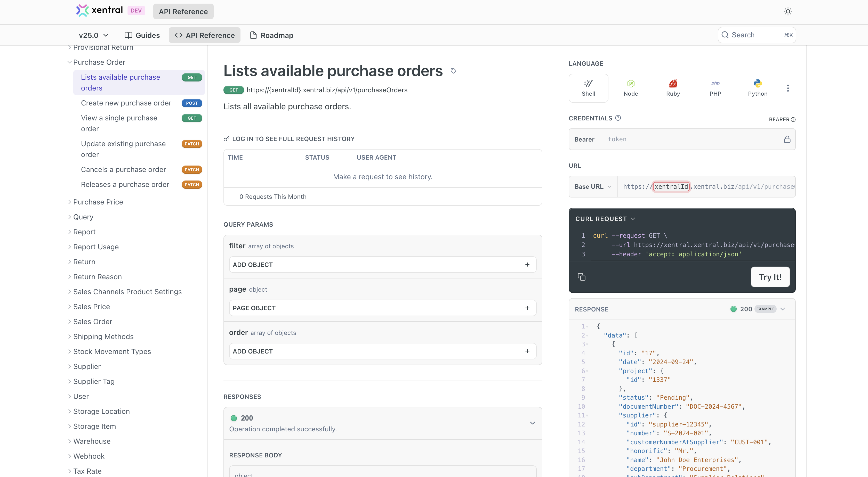Viewport: 868px width, 477px height.
Task: Toggle the light/dark theme sun icon
Action: (x=787, y=11)
